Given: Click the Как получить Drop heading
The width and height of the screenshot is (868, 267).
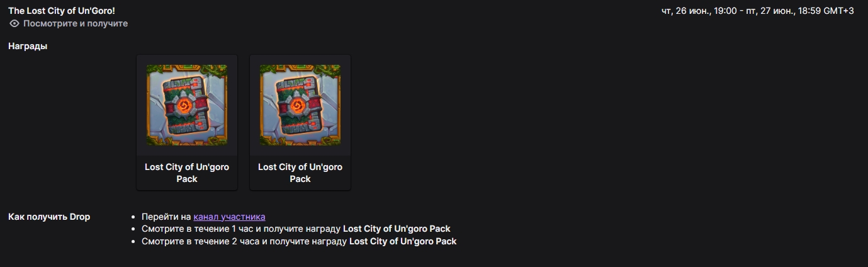Looking at the screenshot, I should [x=49, y=217].
